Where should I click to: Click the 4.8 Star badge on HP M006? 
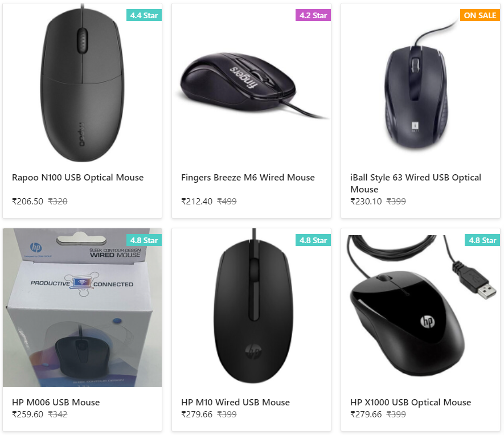(x=144, y=240)
